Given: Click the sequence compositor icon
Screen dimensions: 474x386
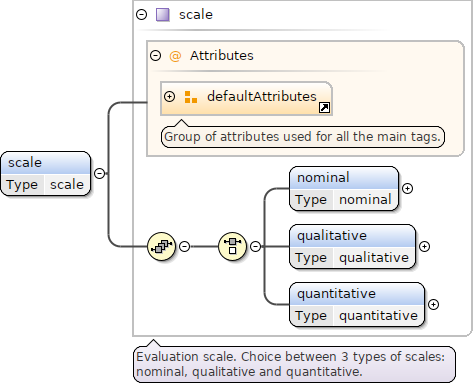Looking at the screenshot, I should [x=161, y=246].
